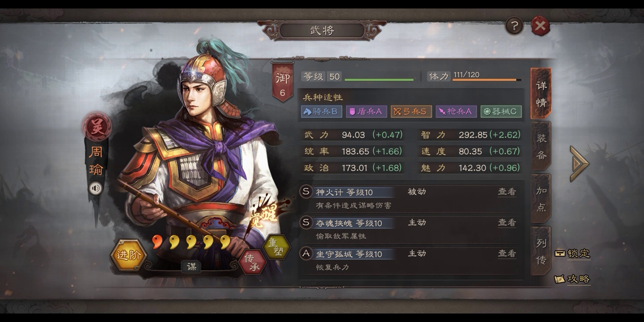The height and width of the screenshot is (322, 644).
Task: Open the 列传 tab
Action: [541, 251]
